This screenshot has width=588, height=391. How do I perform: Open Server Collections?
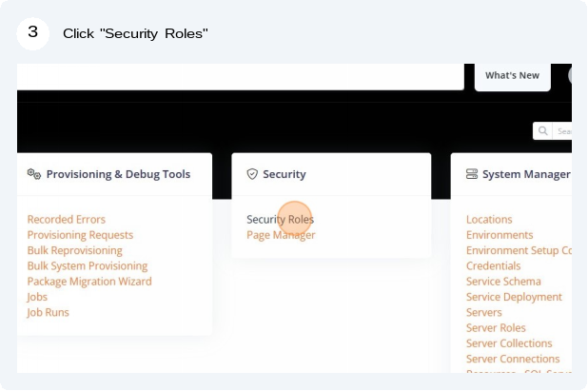[x=509, y=343]
